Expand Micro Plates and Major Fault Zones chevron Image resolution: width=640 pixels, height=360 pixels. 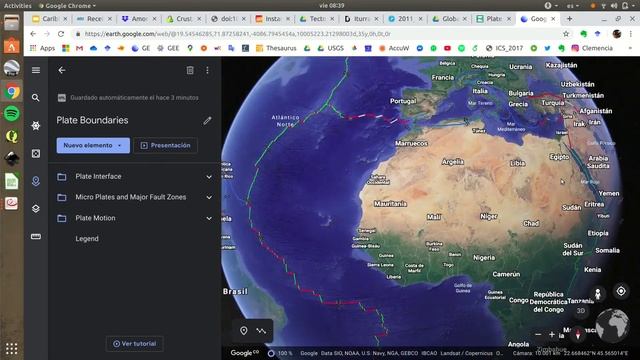[x=209, y=197]
